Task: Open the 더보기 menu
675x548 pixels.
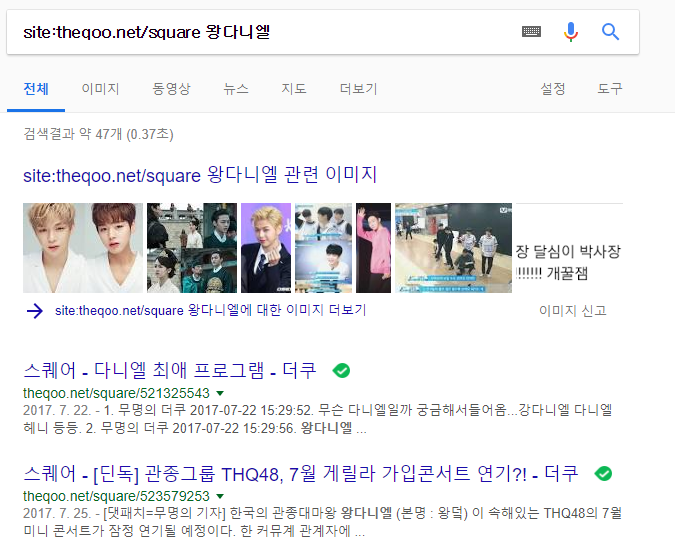Action: tap(358, 89)
